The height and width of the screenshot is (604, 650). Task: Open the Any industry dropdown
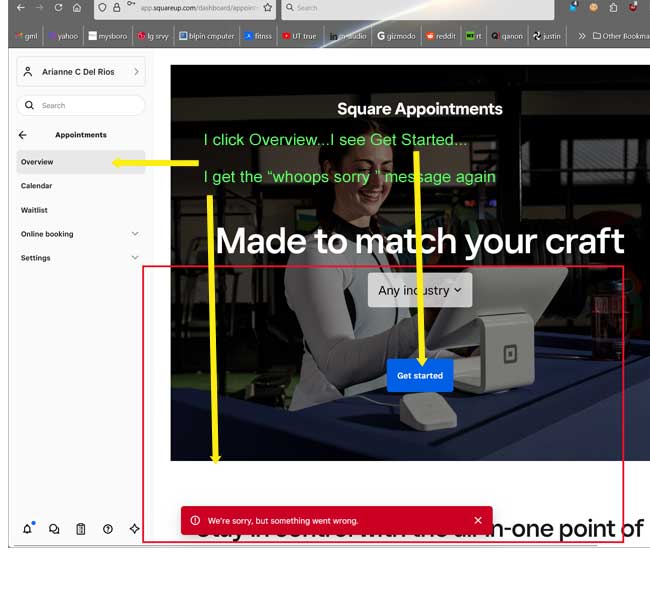point(420,290)
